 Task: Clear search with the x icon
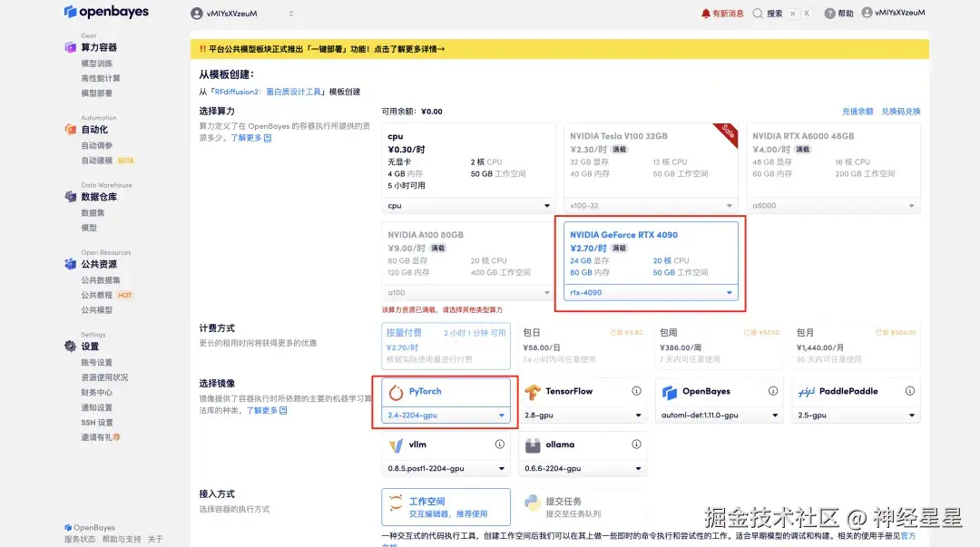click(792, 13)
